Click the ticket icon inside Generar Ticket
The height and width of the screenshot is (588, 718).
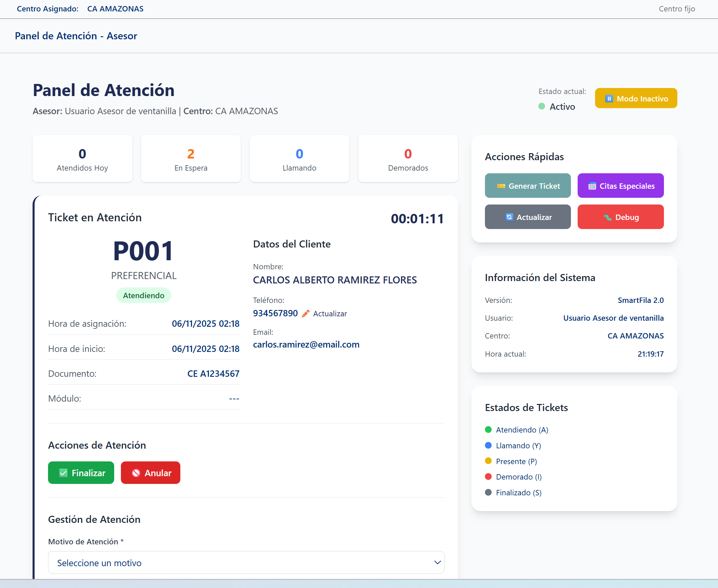(501, 186)
